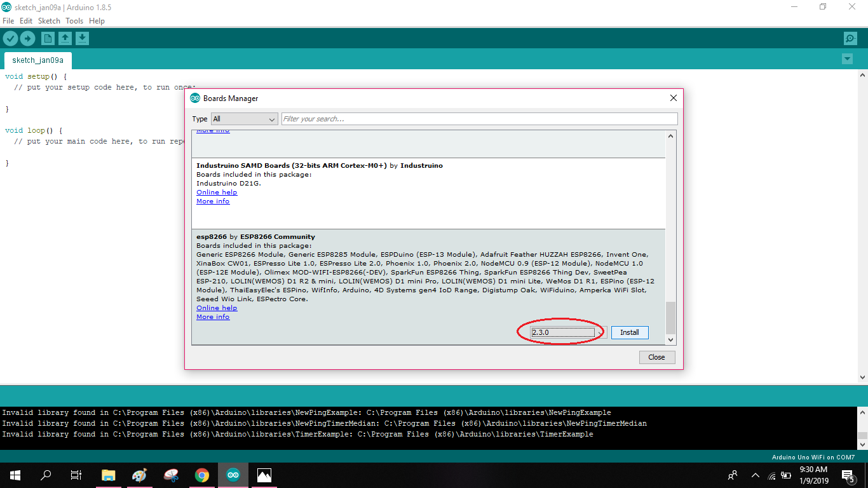Click the Boards Manager list scroll up arrow
This screenshot has width=868, height=488.
pyautogui.click(x=670, y=135)
